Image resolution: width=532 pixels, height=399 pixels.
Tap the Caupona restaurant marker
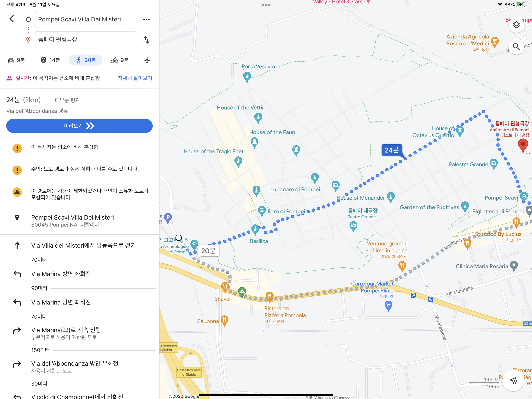(x=224, y=320)
